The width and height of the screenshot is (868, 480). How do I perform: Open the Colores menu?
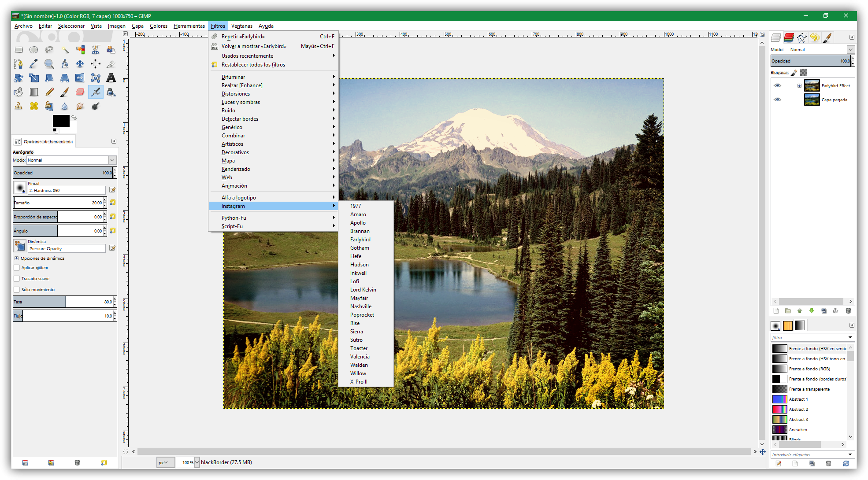pos(158,26)
